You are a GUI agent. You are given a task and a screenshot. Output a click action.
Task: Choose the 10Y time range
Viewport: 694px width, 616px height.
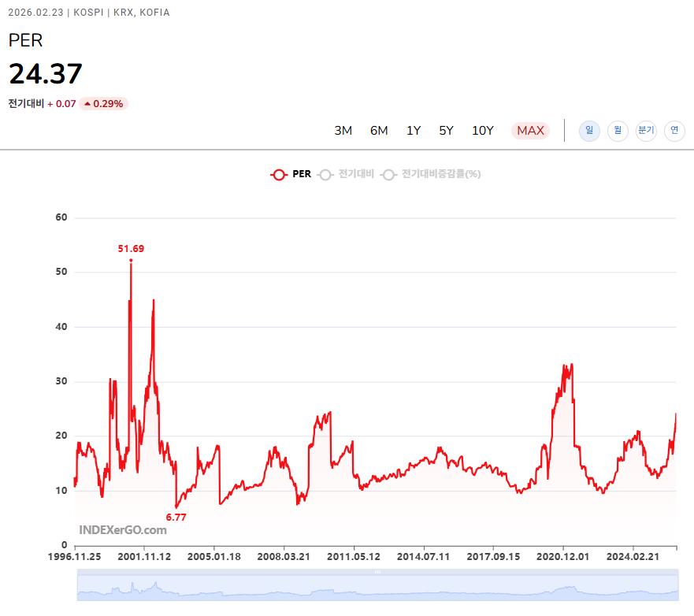click(x=482, y=131)
